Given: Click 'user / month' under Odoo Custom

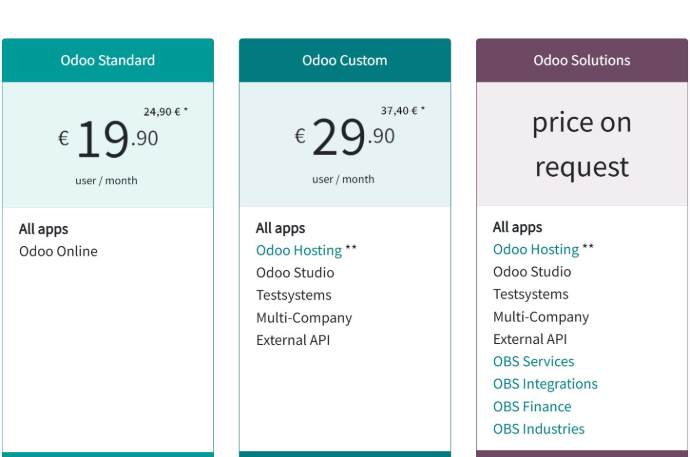Looking at the screenshot, I should pos(343,179).
